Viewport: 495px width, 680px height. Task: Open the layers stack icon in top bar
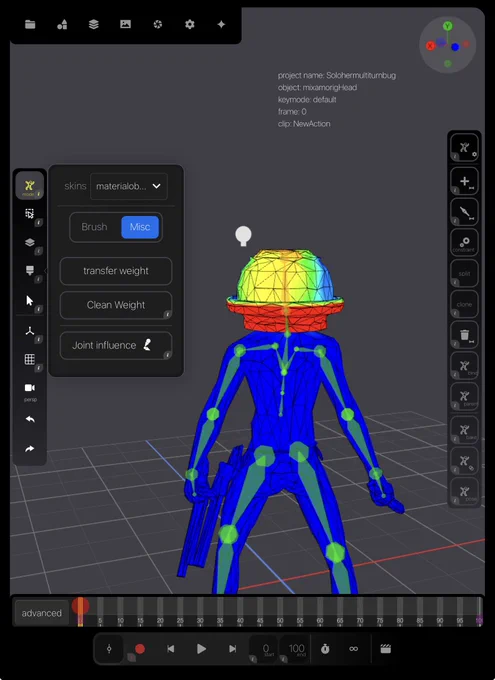click(x=94, y=24)
